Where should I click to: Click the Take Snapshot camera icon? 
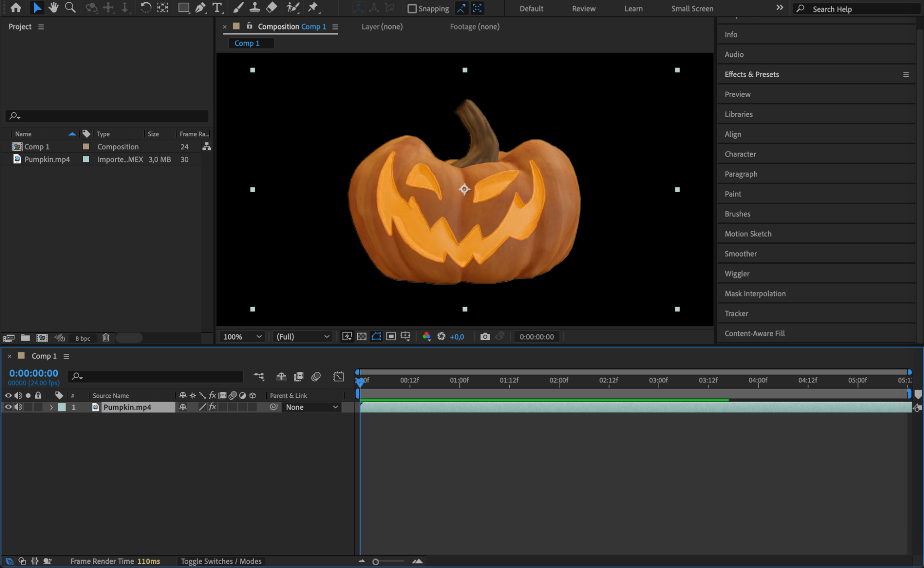484,337
